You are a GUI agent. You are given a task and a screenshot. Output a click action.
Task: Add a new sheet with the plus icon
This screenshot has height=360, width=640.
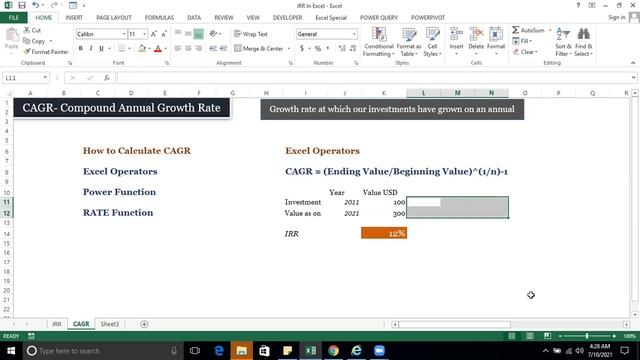144,324
